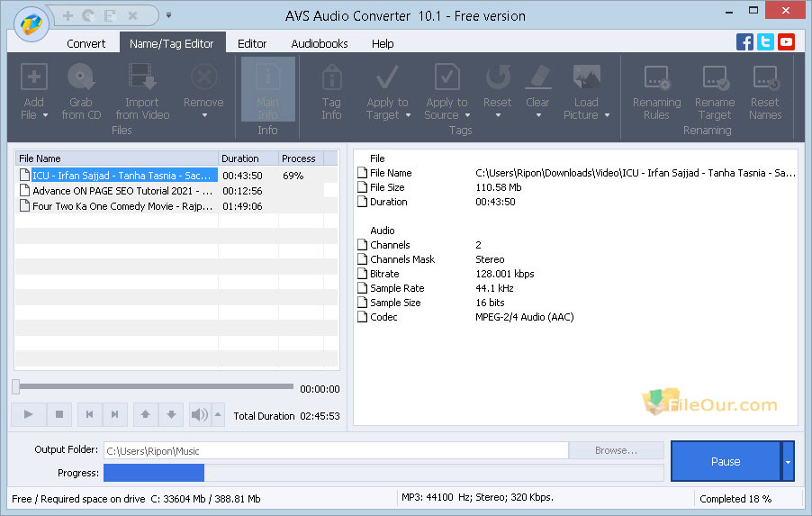This screenshot has height=516, width=812.
Task: Click quick access add (plus) icon
Action: click(68, 15)
